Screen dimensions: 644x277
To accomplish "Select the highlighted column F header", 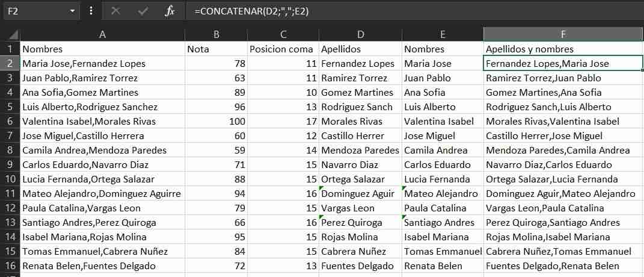I will pyautogui.click(x=563, y=35).
